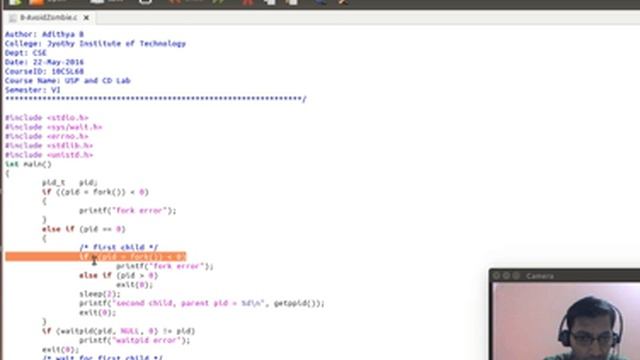The height and width of the screenshot is (360, 640).
Task: Click the 'pid_t pid;' declaration line
Action: 70,183
